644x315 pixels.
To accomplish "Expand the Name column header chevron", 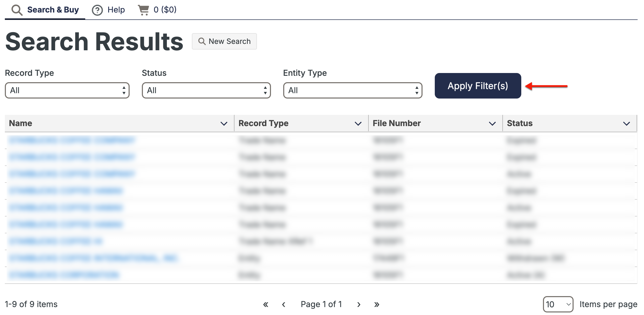I will pyautogui.click(x=224, y=124).
